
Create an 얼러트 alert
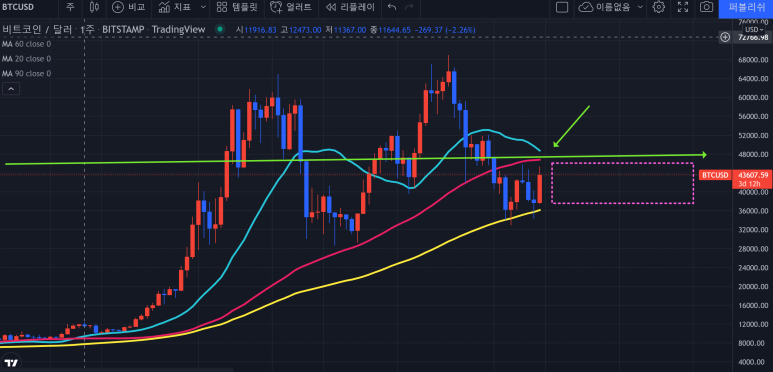point(292,7)
